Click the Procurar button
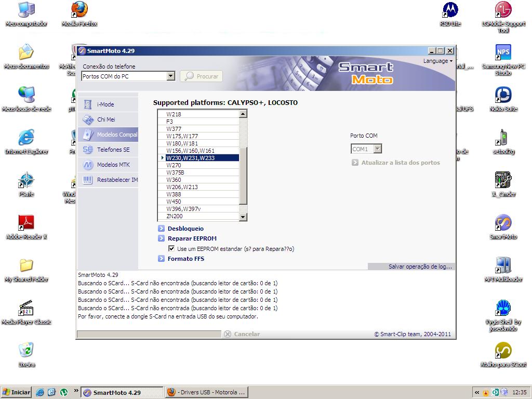 click(202, 76)
